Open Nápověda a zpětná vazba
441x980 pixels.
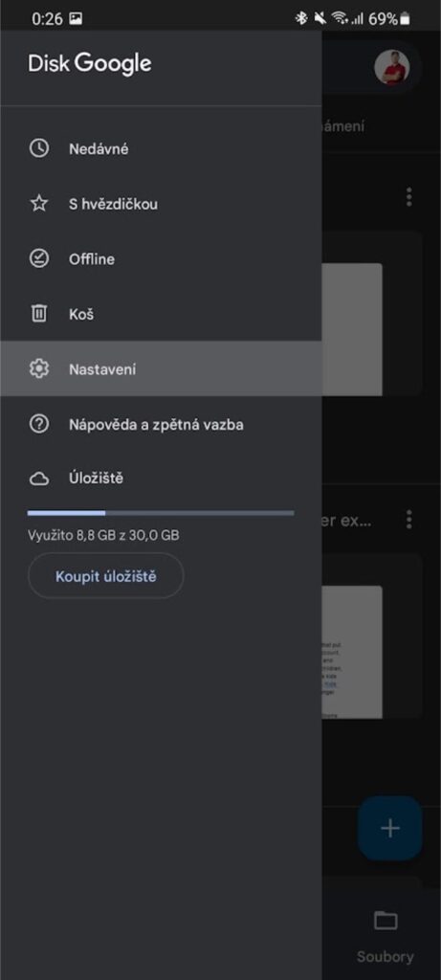[161, 424]
